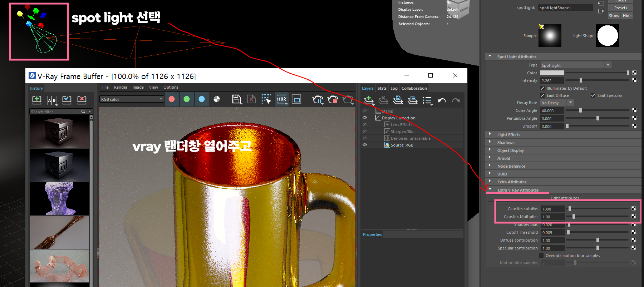Expand the Node Behavior section

click(490, 166)
